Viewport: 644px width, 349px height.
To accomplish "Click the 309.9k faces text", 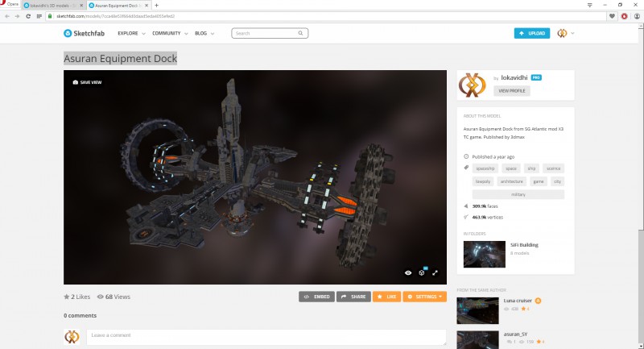I will pyautogui.click(x=485, y=206).
